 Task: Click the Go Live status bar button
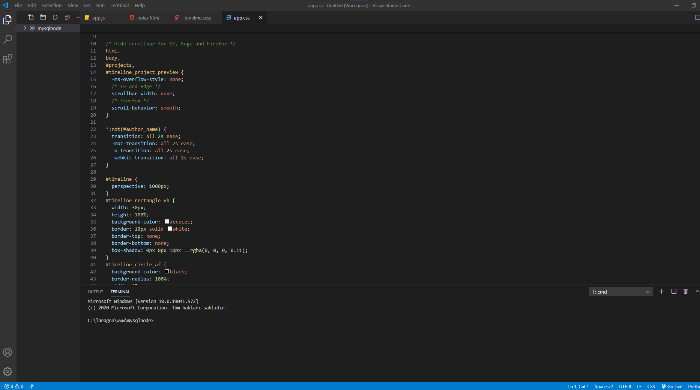pyautogui.click(x=671, y=386)
